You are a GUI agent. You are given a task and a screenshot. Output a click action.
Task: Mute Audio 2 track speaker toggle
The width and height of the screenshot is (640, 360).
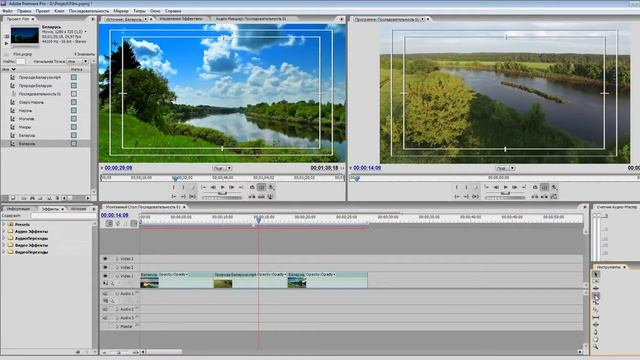105,309
